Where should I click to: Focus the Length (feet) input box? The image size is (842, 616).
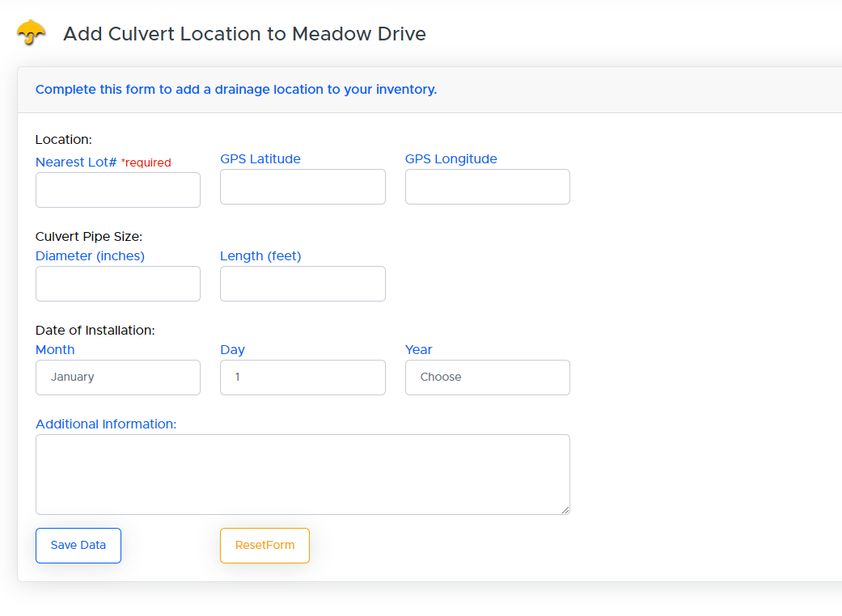(x=303, y=284)
